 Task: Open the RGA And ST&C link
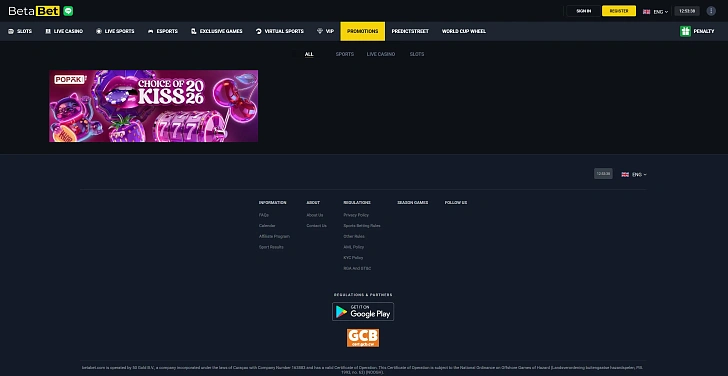357,268
